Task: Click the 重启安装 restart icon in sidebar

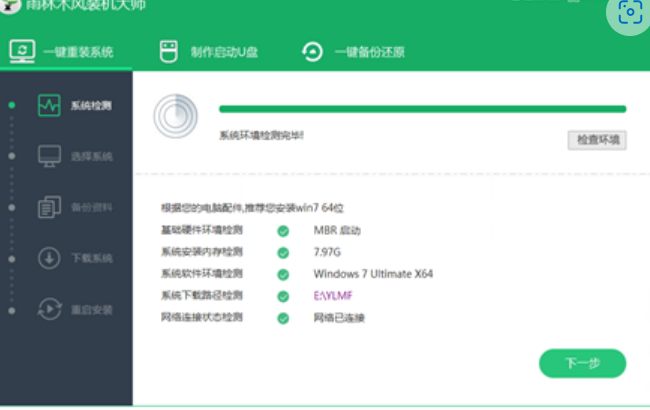Action: click(x=49, y=309)
